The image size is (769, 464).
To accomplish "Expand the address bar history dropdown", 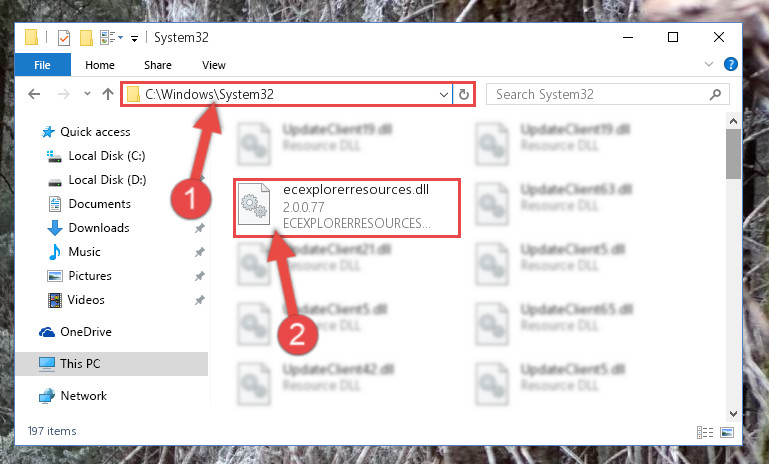I will click(443, 94).
